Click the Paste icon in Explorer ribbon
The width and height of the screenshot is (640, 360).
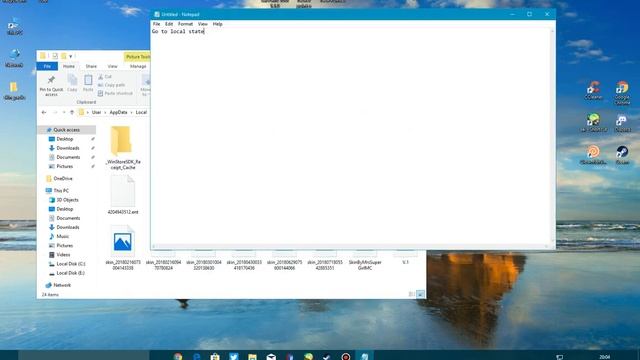[x=88, y=84]
